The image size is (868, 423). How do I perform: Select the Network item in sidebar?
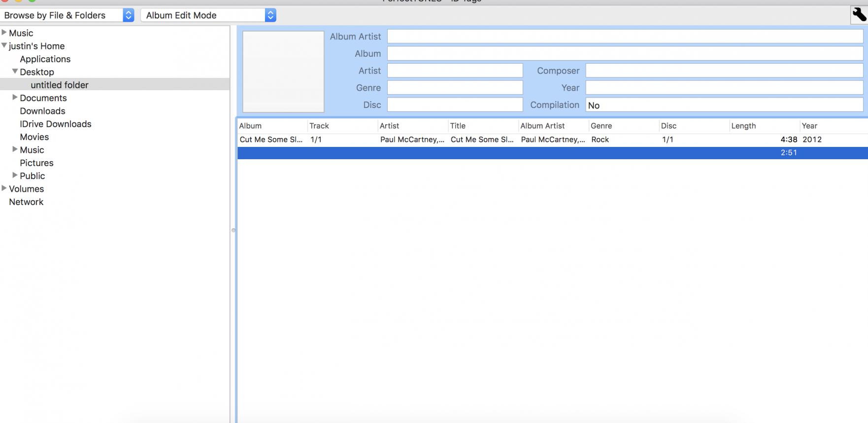[26, 202]
